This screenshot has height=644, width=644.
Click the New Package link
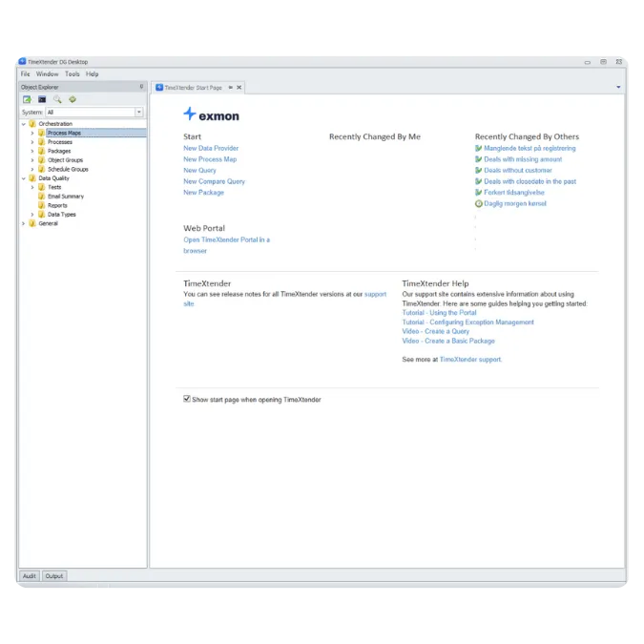[204, 192]
